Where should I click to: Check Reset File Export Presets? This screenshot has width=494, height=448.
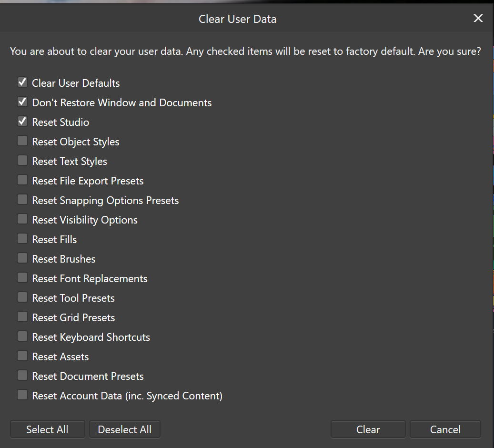coord(22,180)
